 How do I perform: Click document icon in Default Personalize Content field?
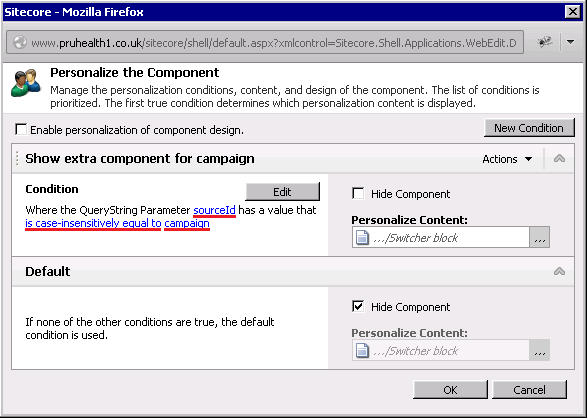point(362,351)
